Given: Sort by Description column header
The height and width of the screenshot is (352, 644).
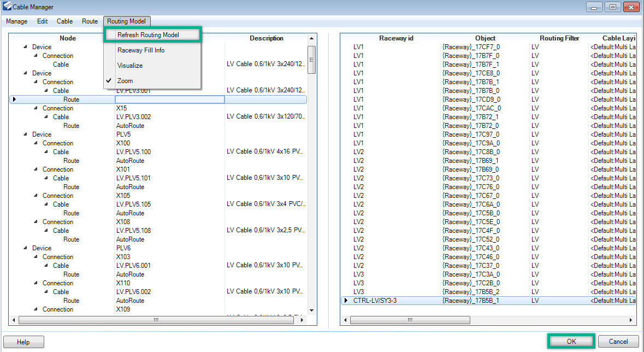Looking at the screenshot, I should tap(266, 38).
